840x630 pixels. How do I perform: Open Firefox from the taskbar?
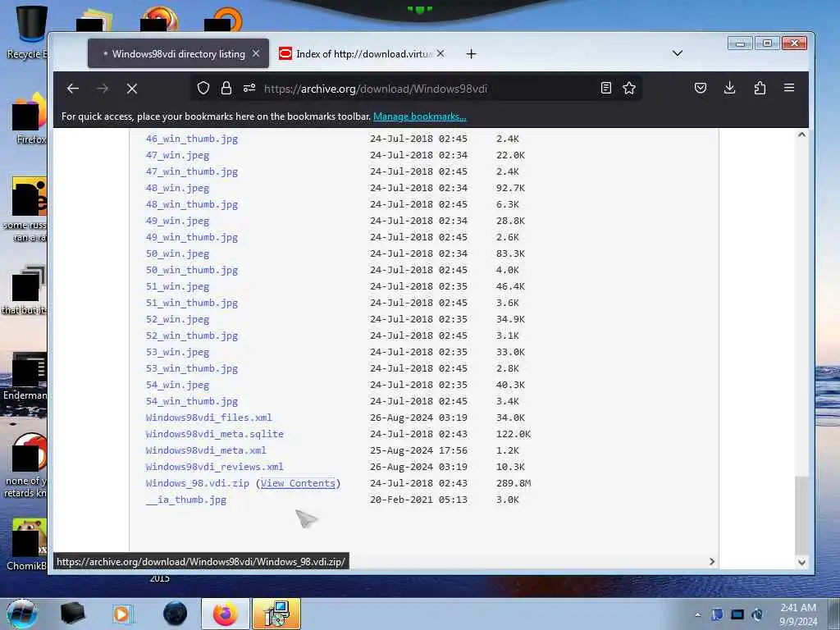coord(226,614)
